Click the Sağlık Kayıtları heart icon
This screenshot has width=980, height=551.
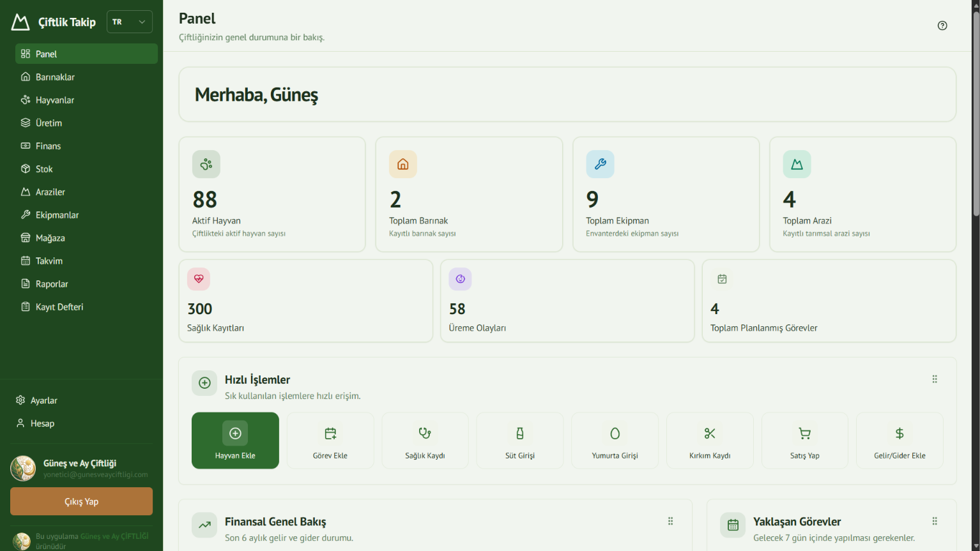(199, 279)
